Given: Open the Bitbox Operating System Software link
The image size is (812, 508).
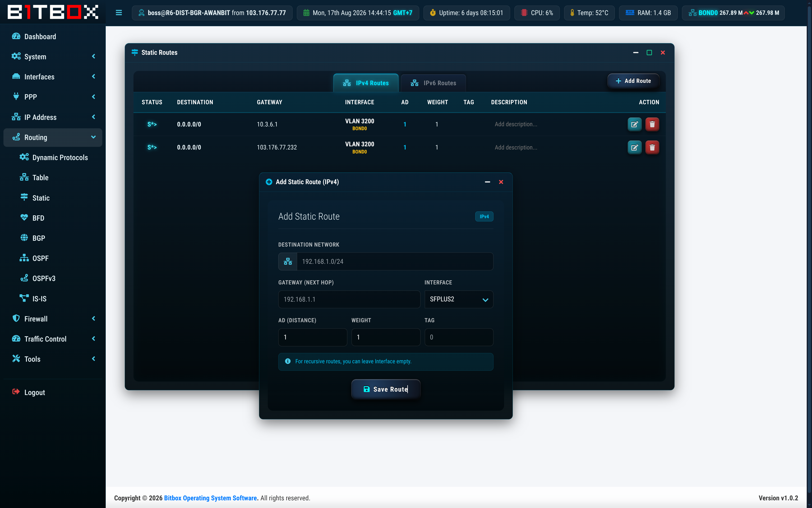Looking at the screenshot, I should click(210, 498).
